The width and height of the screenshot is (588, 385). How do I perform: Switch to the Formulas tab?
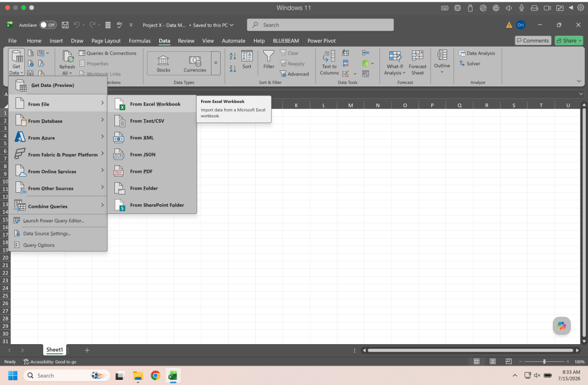140,40
